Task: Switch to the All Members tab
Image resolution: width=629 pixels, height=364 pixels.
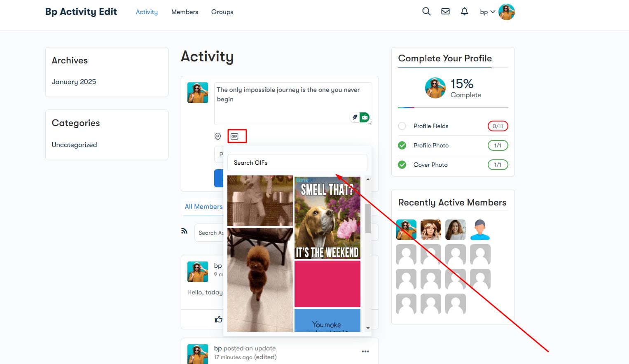Action: (x=203, y=206)
